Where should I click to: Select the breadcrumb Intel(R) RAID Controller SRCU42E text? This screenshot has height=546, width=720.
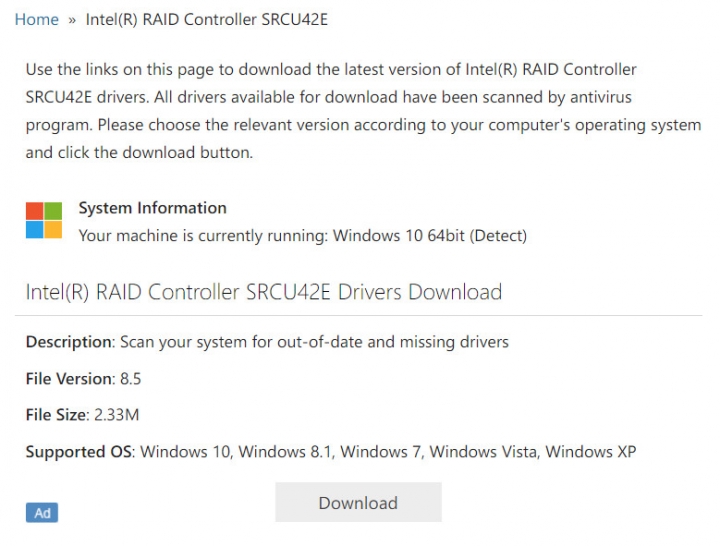207,20
